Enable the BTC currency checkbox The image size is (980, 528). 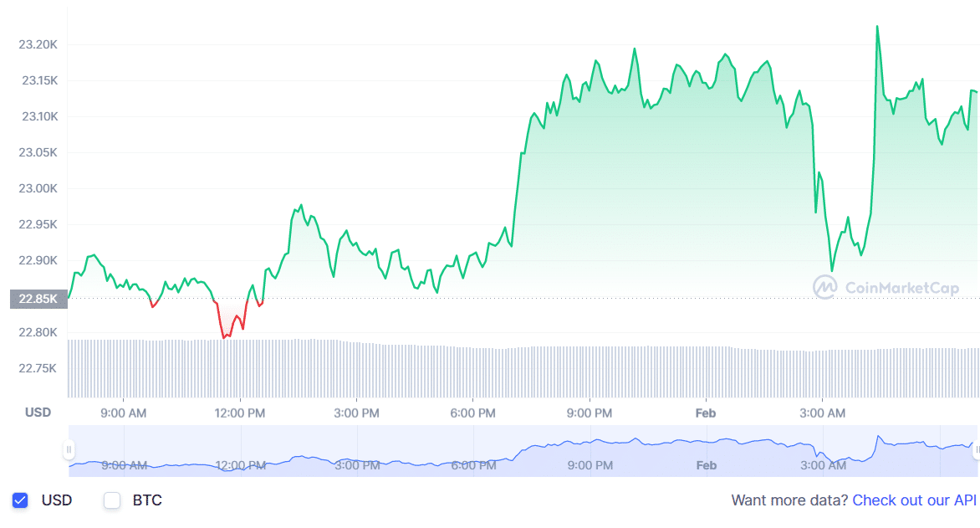pos(112,500)
